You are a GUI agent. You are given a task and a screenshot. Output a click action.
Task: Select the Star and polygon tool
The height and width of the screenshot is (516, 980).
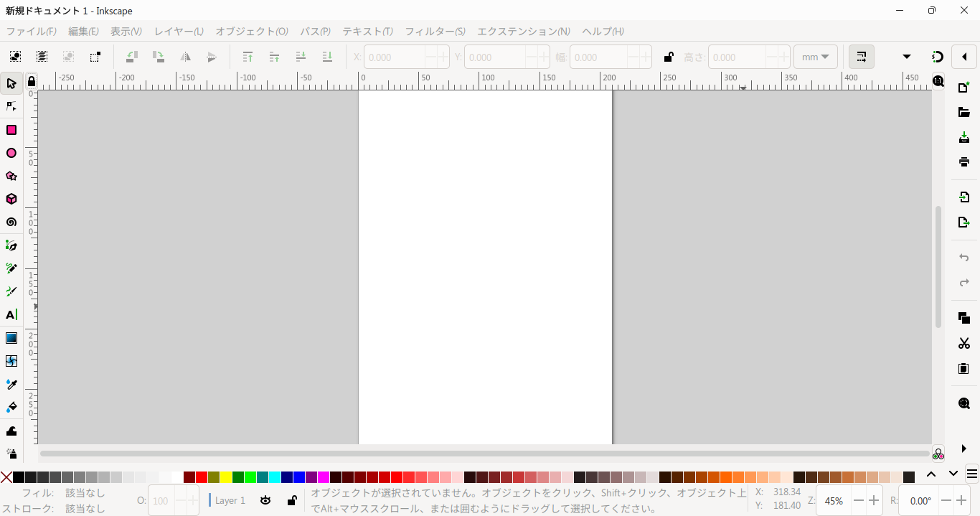(11, 176)
